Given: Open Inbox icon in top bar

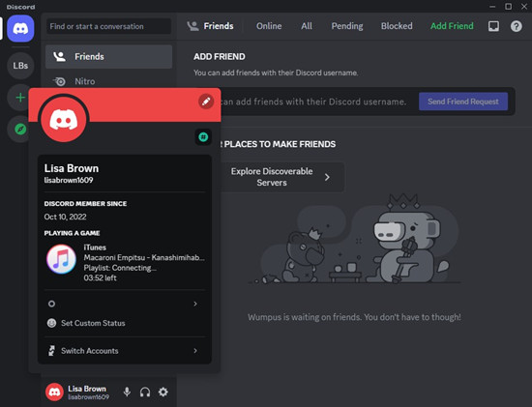Looking at the screenshot, I should [x=493, y=26].
